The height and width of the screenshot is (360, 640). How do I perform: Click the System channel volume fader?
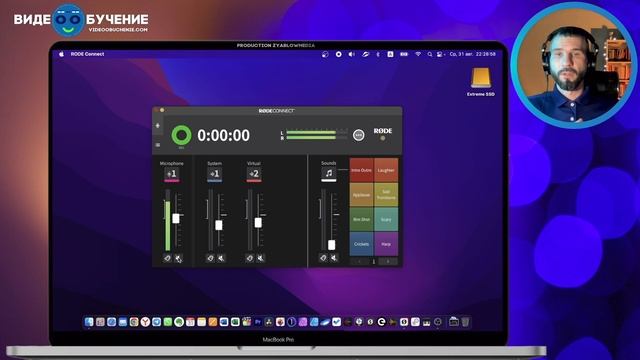tap(219, 225)
